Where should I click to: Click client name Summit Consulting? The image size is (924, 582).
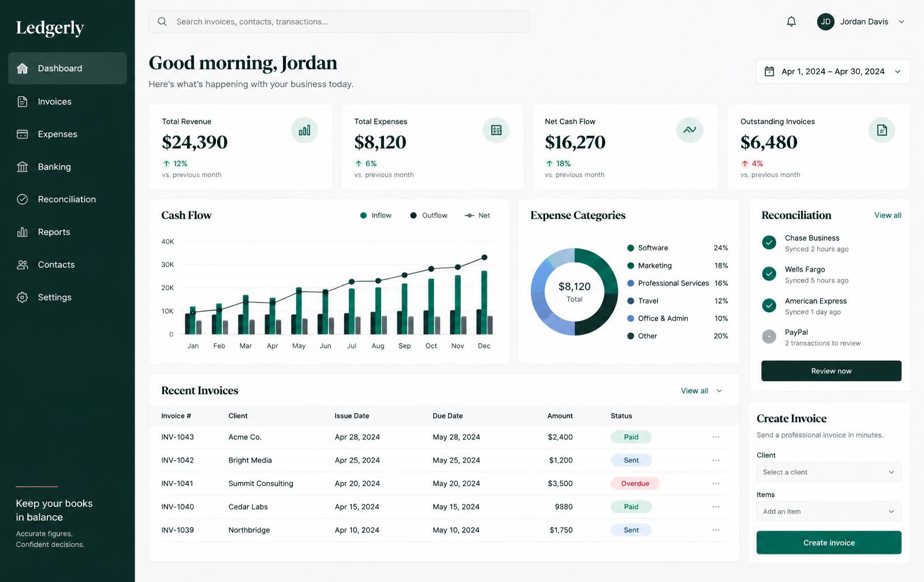tap(260, 483)
